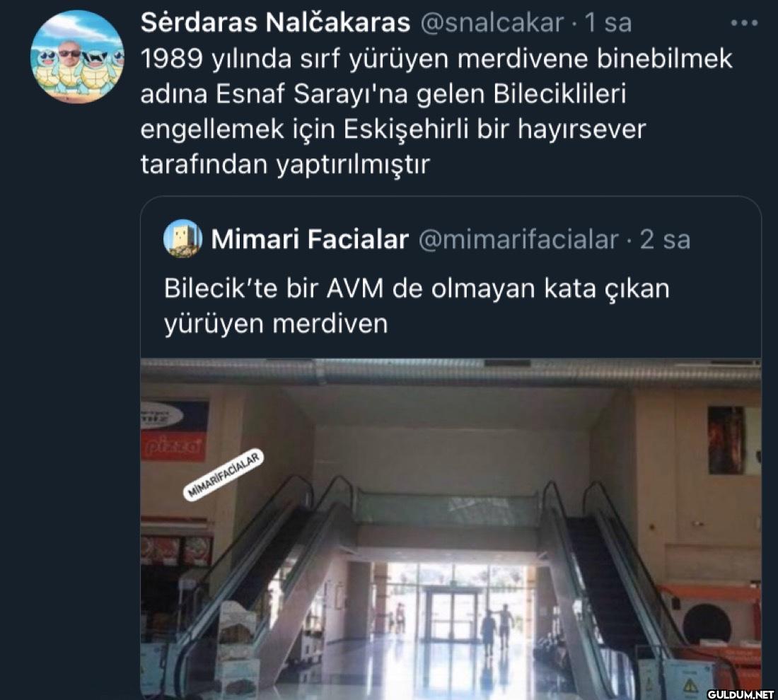Click the yellow warning sign near escalator

(690, 687)
